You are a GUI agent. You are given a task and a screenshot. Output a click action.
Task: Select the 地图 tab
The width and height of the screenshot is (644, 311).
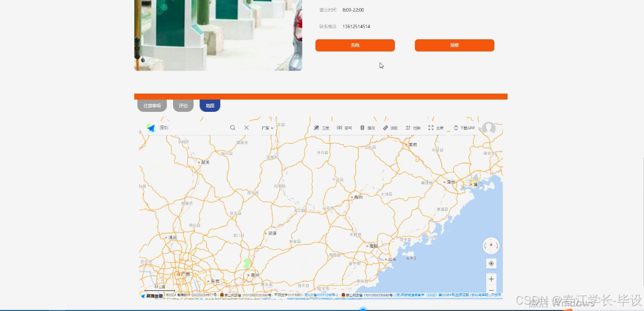coord(210,105)
